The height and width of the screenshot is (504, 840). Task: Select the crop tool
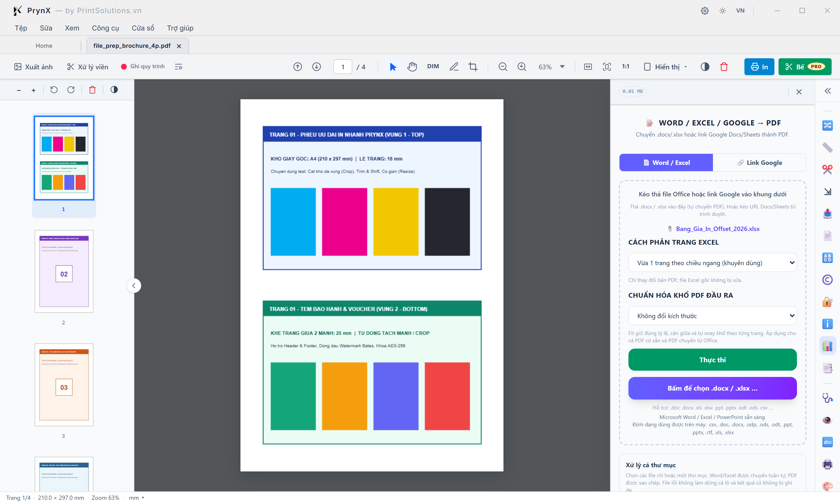[x=473, y=67]
